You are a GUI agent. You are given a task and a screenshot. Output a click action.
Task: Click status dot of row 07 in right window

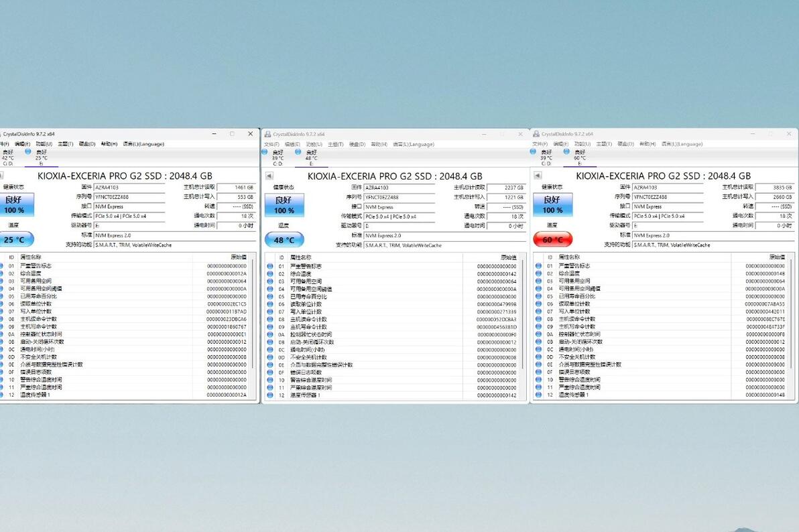click(x=539, y=312)
